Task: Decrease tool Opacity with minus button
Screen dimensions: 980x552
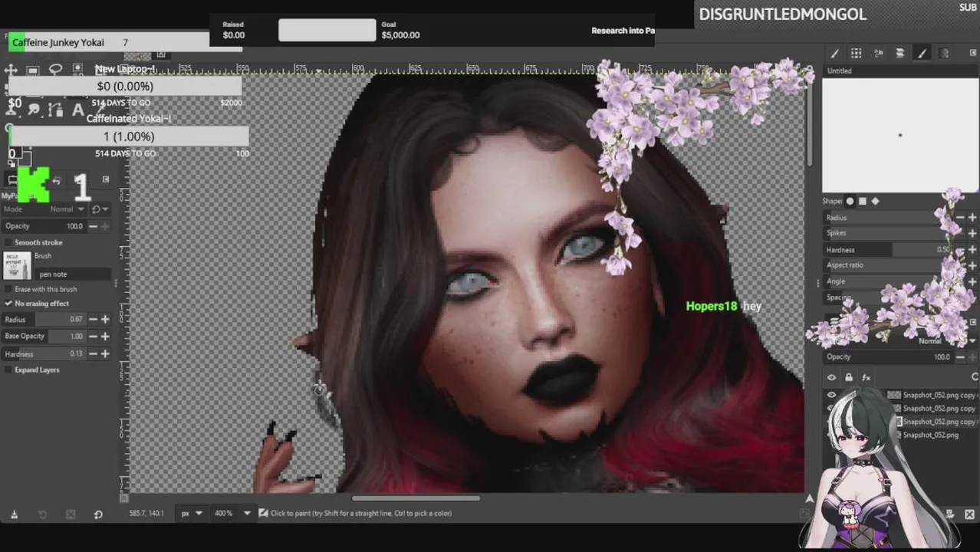Action: (94, 226)
